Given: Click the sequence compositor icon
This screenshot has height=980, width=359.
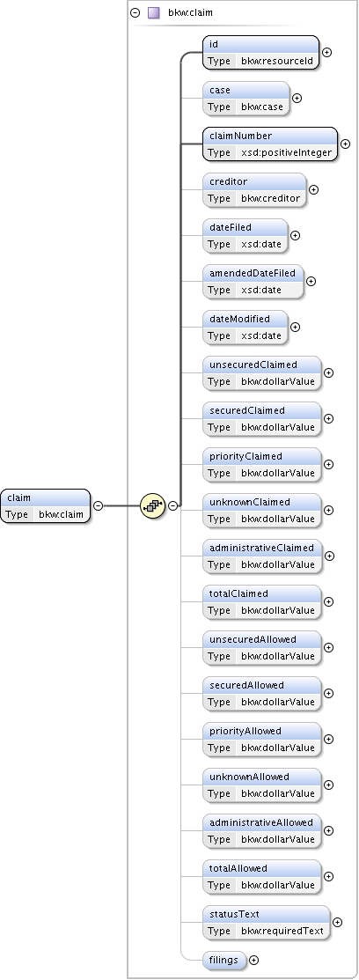Looking at the screenshot, I should tap(152, 505).
